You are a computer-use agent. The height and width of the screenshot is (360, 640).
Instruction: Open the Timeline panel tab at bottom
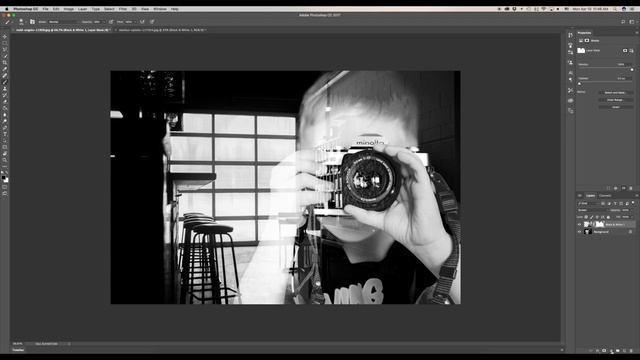(x=18, y=350)
